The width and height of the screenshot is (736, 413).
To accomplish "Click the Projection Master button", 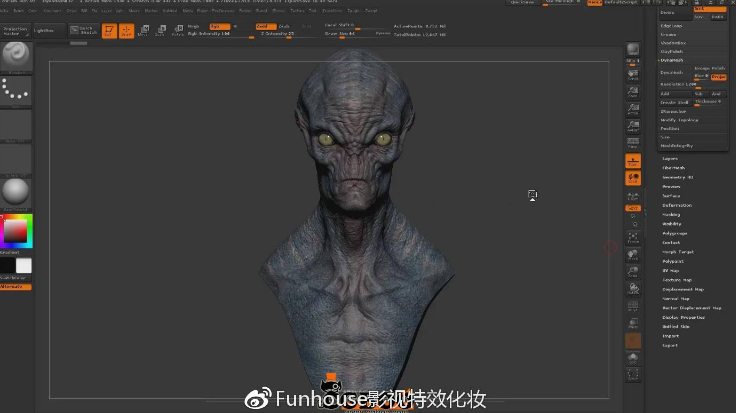I will (x=15, y=31).
